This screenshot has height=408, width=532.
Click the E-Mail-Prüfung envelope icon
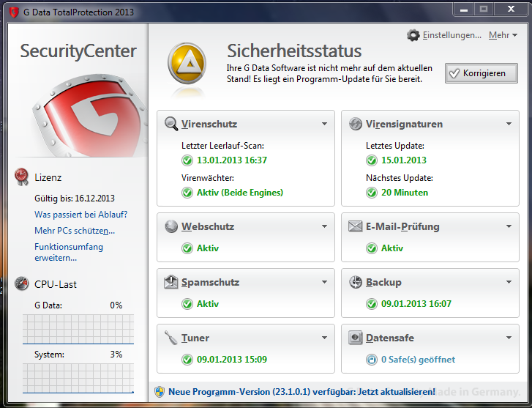[355, 226]
